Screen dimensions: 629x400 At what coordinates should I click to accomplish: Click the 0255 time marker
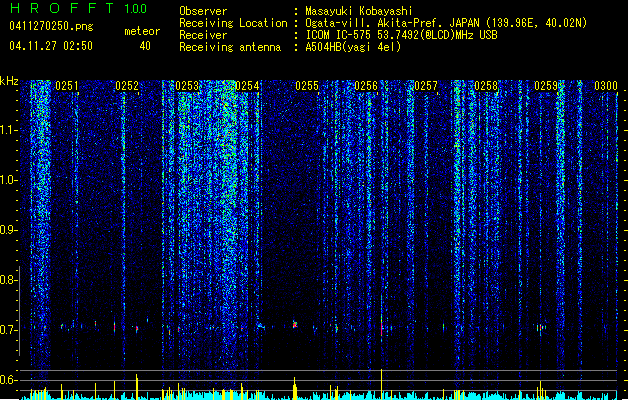307,86
